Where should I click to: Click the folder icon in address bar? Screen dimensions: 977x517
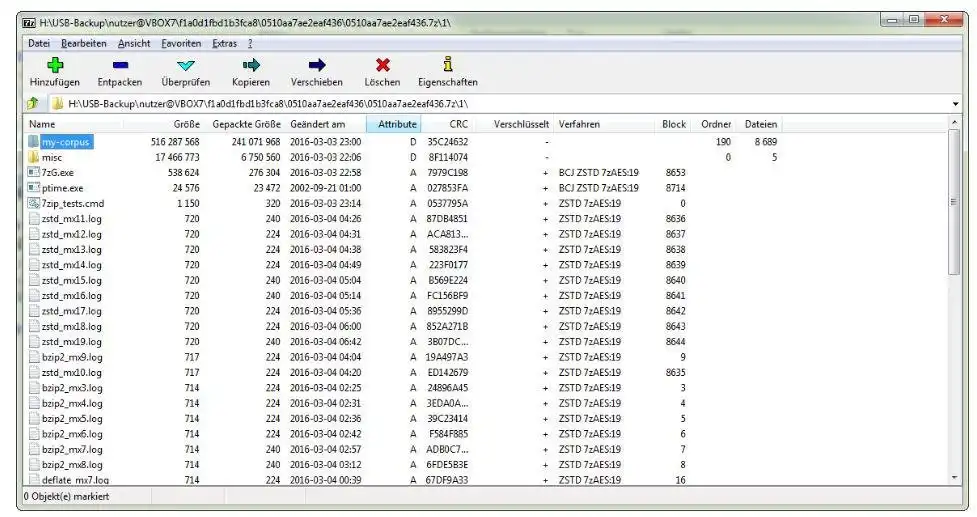click(57, 103)
